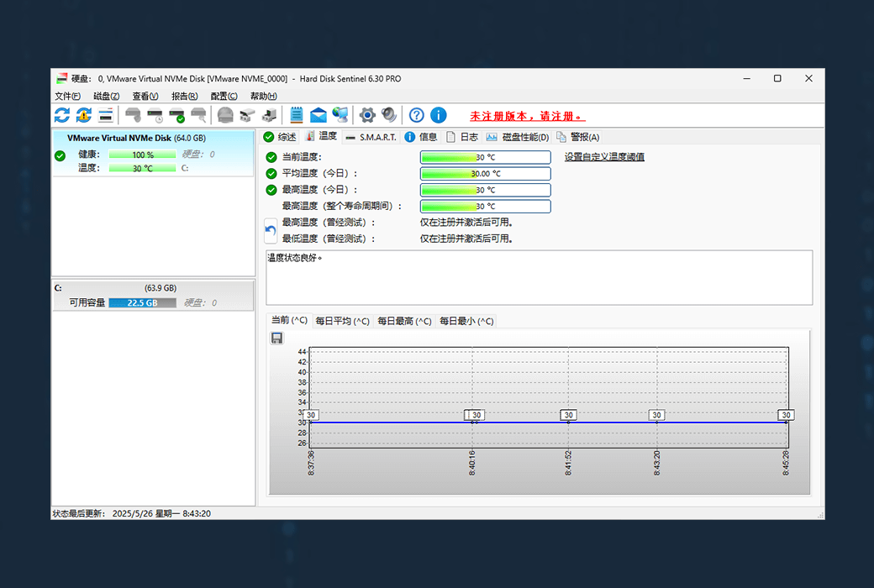Select the VMware Virtual NVMe Disk entry

[x=153, y=153]
